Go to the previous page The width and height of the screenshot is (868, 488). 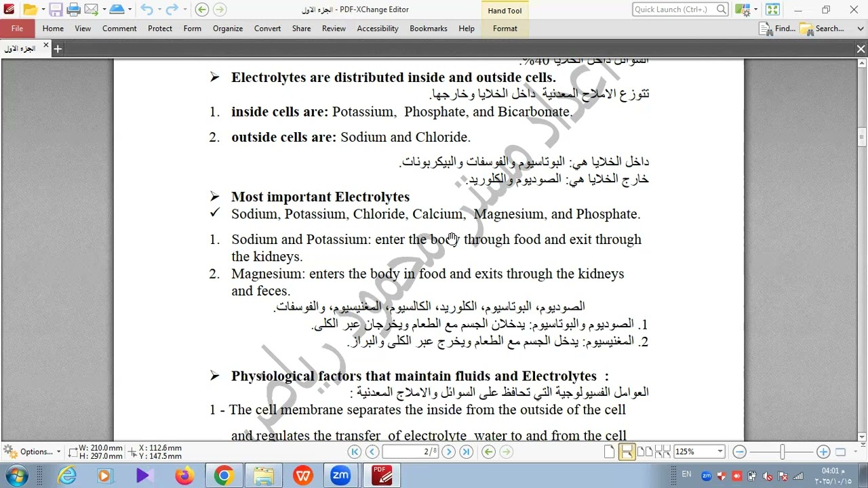372,451
